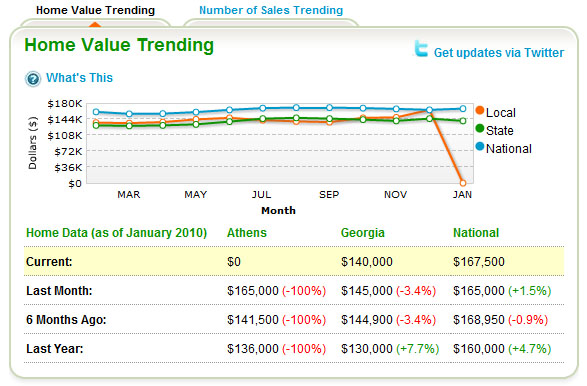Click the first National data point on chart

tap(96, 112)
